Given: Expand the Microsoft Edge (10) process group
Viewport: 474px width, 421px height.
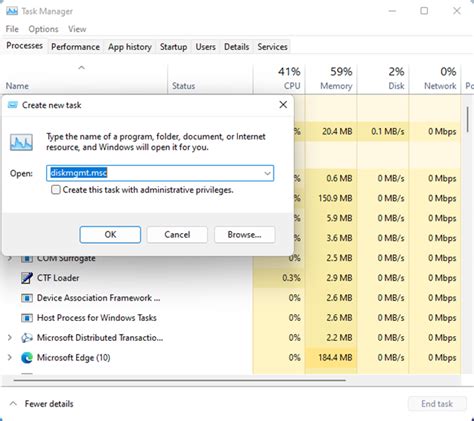Looking at the screenshot, I should (x=10, y=358).
